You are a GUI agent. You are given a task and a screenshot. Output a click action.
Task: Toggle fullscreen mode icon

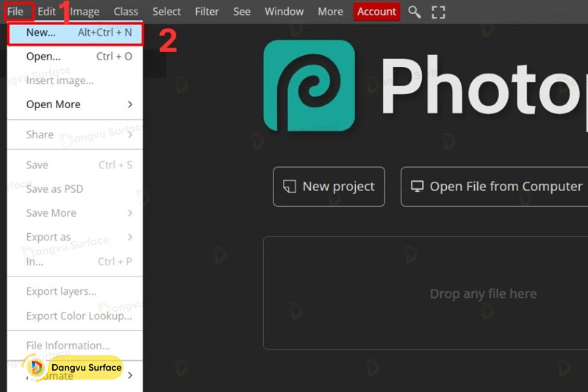pyautogui.click(x=438, y=12)
